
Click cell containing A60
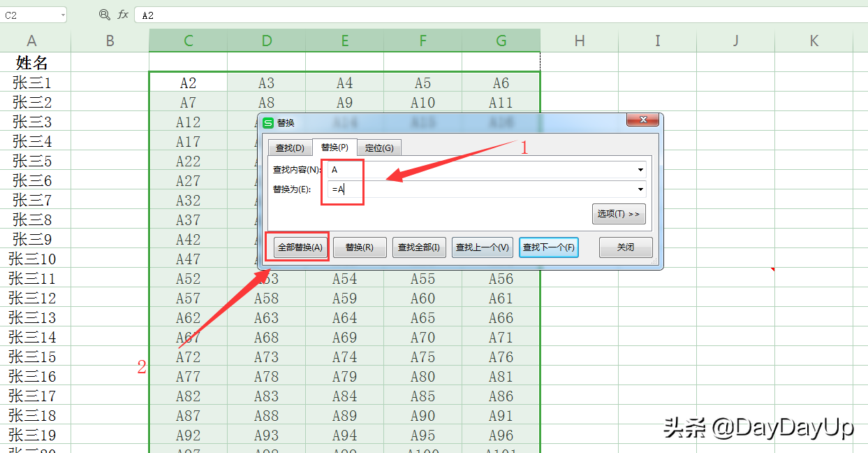[422, 298]
